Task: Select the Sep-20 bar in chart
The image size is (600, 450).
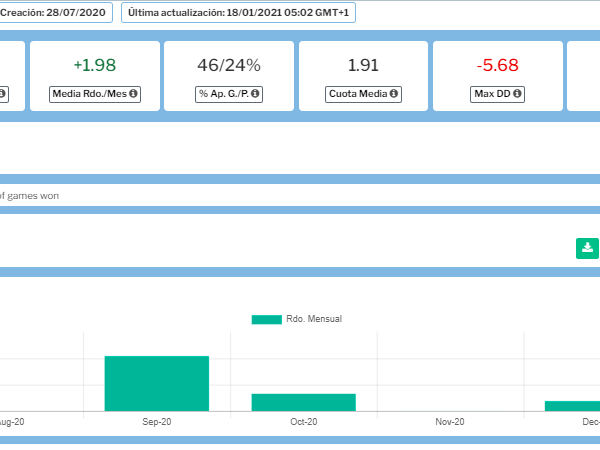Action: [157, 383]
